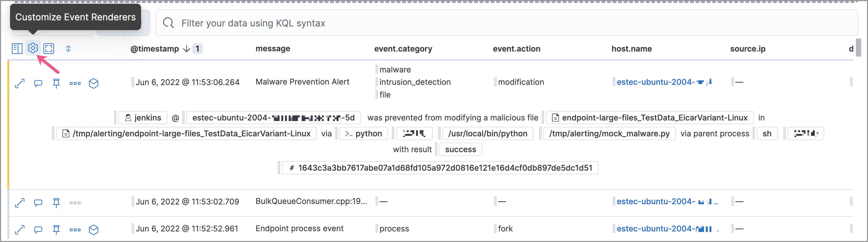
Task: Add a comment on the first event row
Action: click(38, 83)
